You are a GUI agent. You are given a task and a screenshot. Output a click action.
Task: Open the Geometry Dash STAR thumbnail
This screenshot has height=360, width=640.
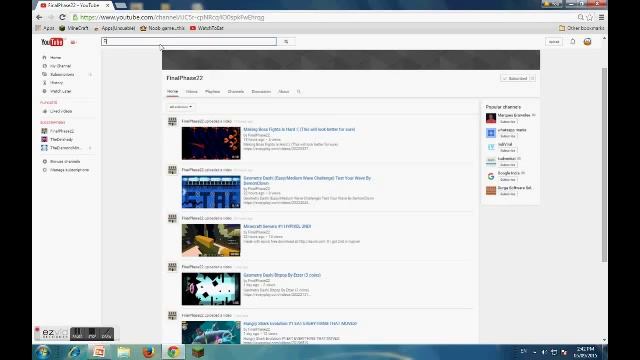pyautogui.click(x=211, y=192)
